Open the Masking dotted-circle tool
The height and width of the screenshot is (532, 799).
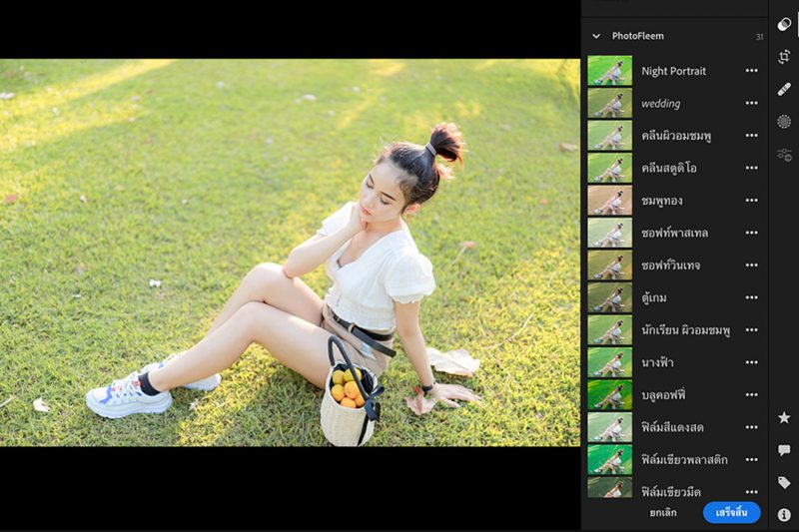(784, 122)
